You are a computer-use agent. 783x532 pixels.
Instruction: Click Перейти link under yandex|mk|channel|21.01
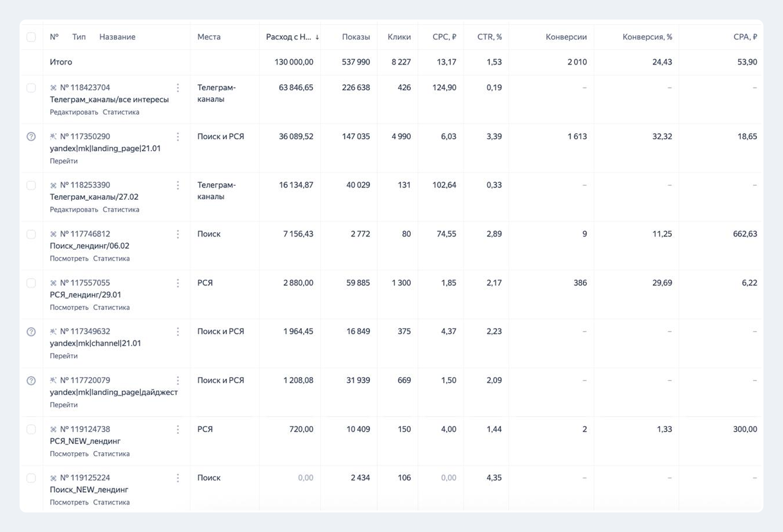click(64, 356)
